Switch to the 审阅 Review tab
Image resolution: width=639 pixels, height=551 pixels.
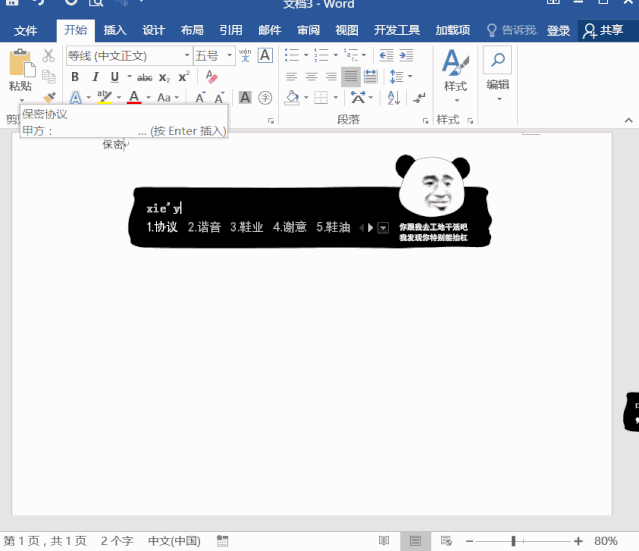click(308, 31)
